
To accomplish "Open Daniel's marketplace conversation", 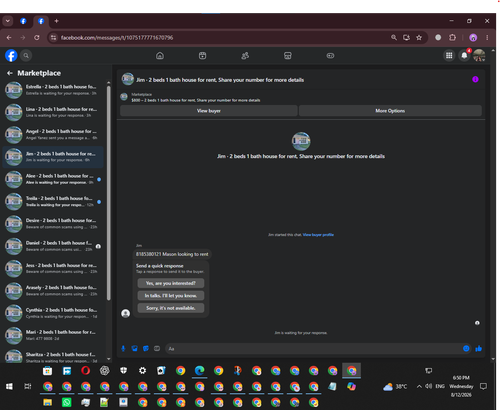I will (x=53, y=246).
